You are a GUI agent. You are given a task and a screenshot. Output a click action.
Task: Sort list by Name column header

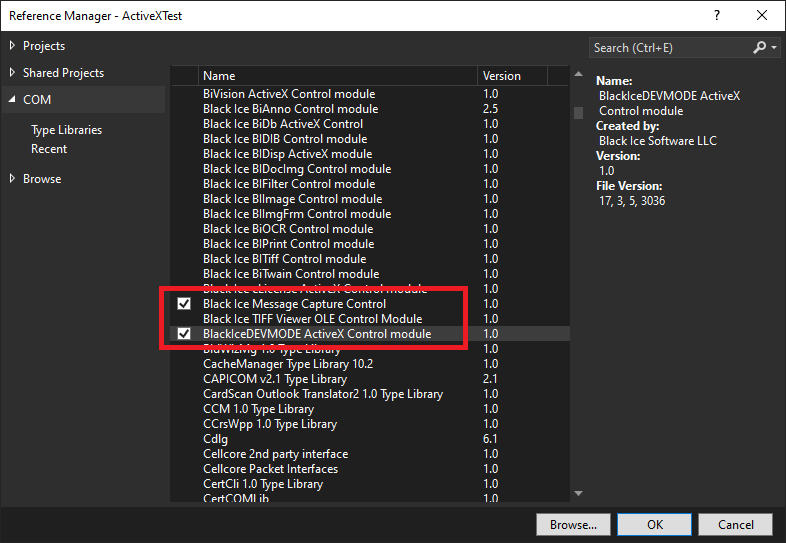click(x=337, y=76)
